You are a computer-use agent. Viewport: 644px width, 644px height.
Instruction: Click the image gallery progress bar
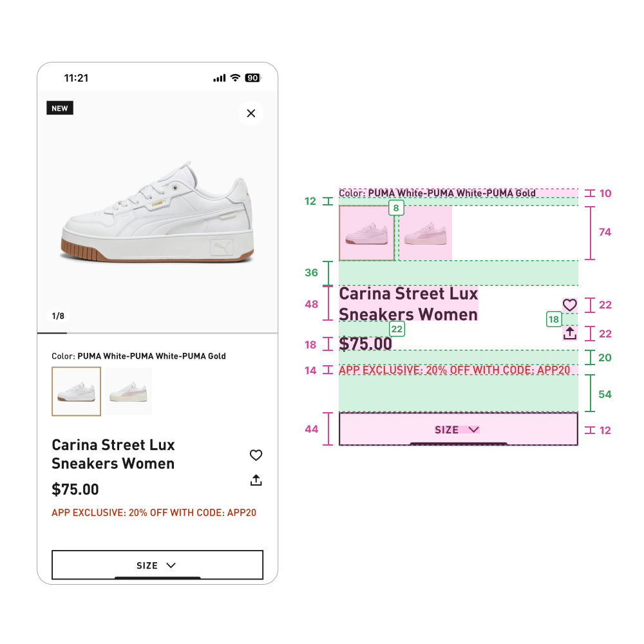coord(157,333)
